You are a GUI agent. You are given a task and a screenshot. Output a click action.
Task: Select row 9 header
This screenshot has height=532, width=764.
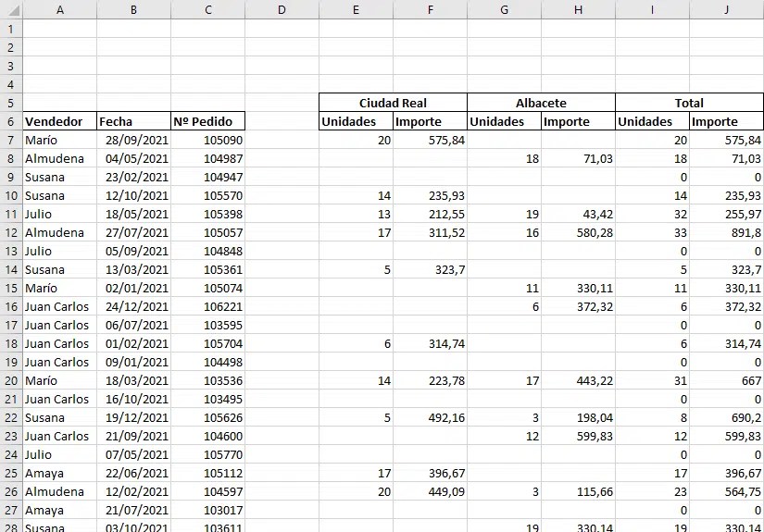click(11, 177)
